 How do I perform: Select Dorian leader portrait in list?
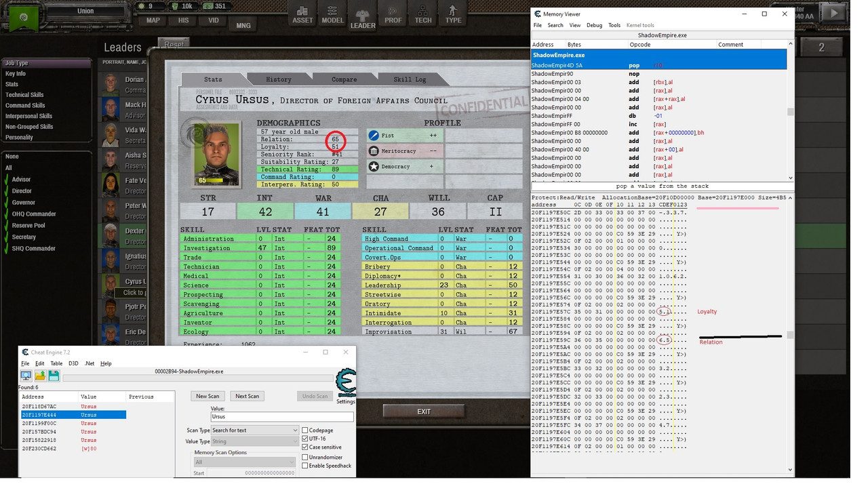[x=111, y=84]
